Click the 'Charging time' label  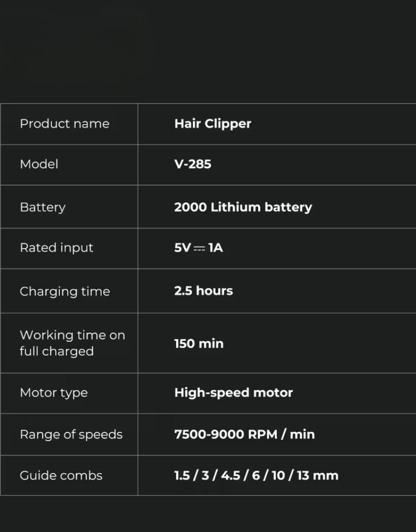tap(65, 291)
